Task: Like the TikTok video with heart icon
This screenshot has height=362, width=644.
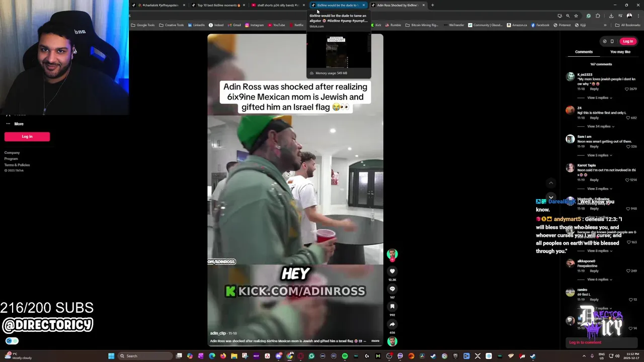Action: pyautogui.click(x=392, y=271)
